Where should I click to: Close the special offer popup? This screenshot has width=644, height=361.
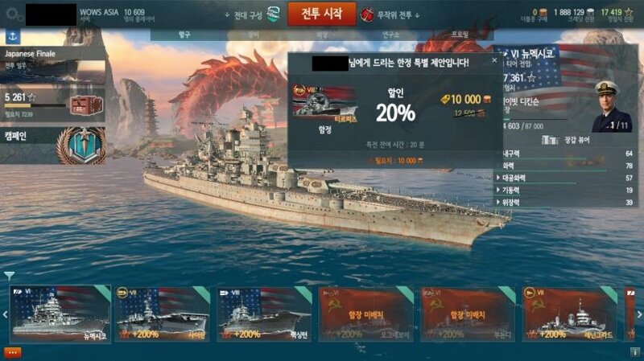click(x=494, y=60)
